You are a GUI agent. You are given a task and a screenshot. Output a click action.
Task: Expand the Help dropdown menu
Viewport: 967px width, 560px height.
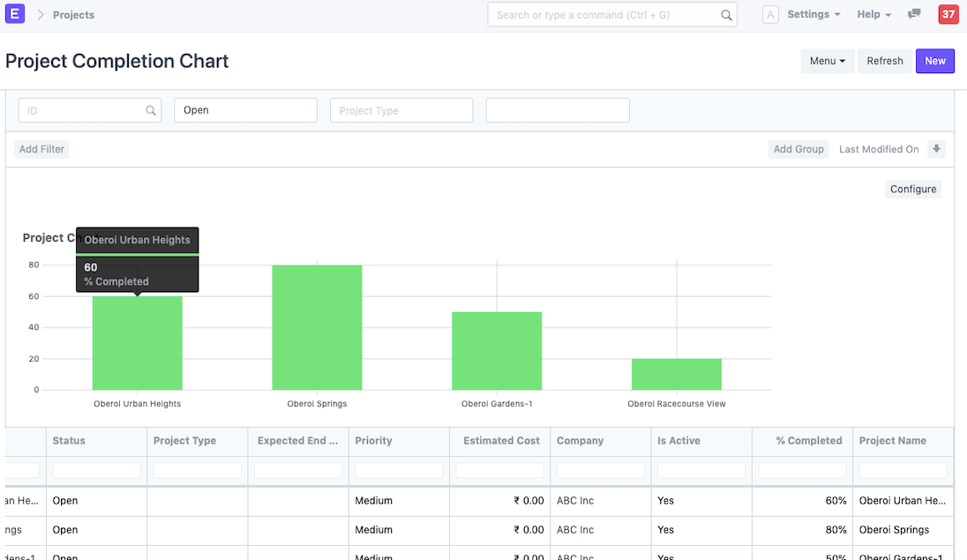873,15
